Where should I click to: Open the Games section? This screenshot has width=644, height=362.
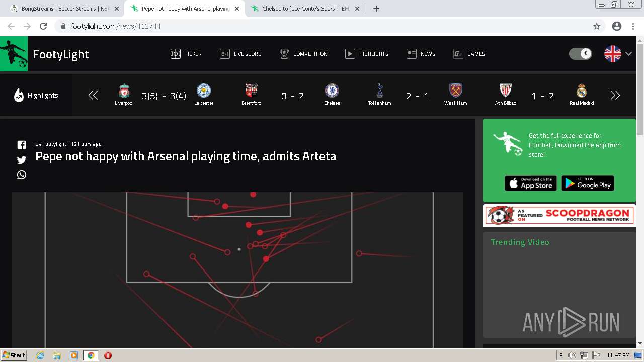469,54
